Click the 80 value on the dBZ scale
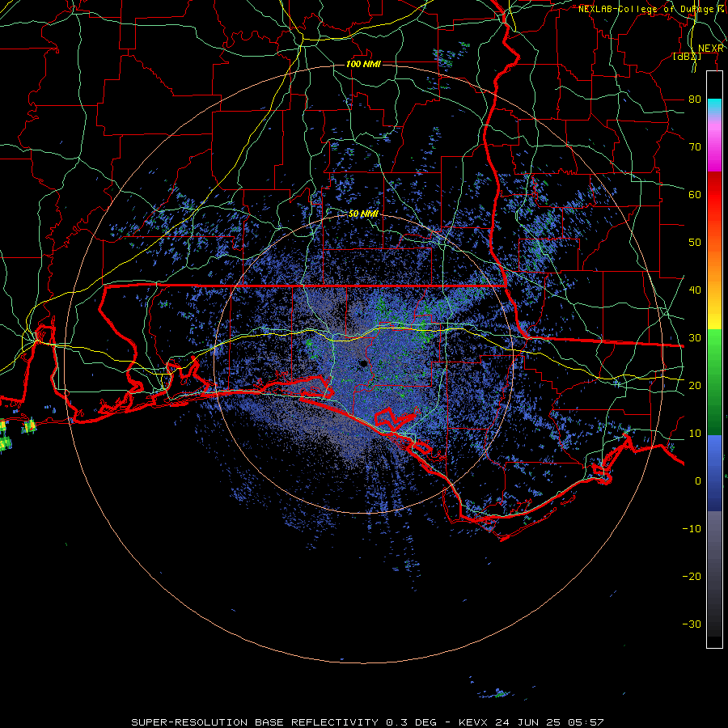The height and width of the screenshot is (728, 728). [x=695, y=99]
